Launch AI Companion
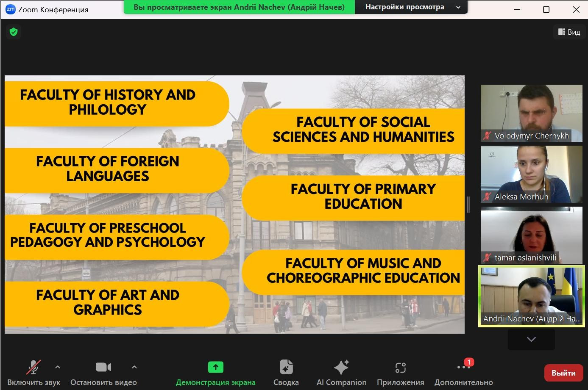The image size is (588, 390). pyautogui.click(x=341, y=373)
